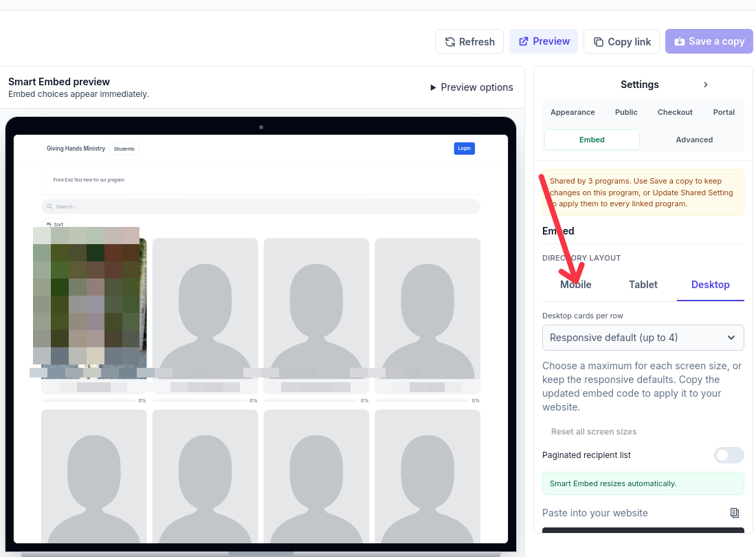This screenshot has height=557, width=756.
Task: Click the Search field in preview
Action: 260,206
